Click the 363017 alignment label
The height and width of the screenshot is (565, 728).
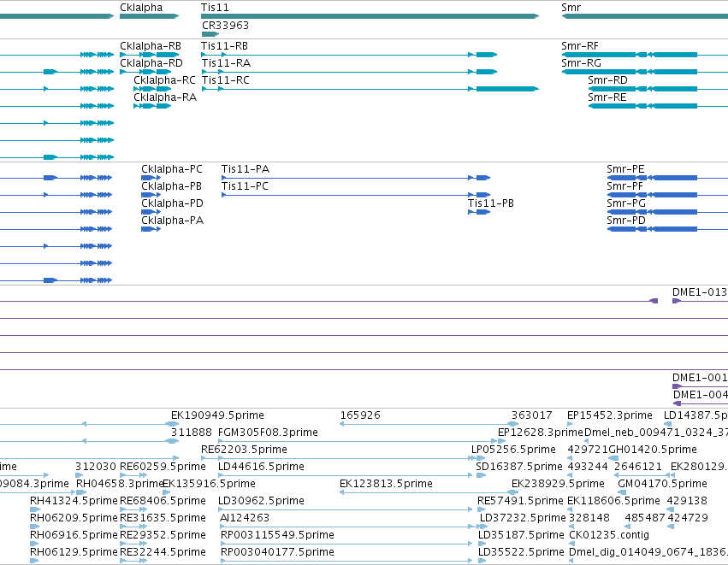[x=531, y=415]
